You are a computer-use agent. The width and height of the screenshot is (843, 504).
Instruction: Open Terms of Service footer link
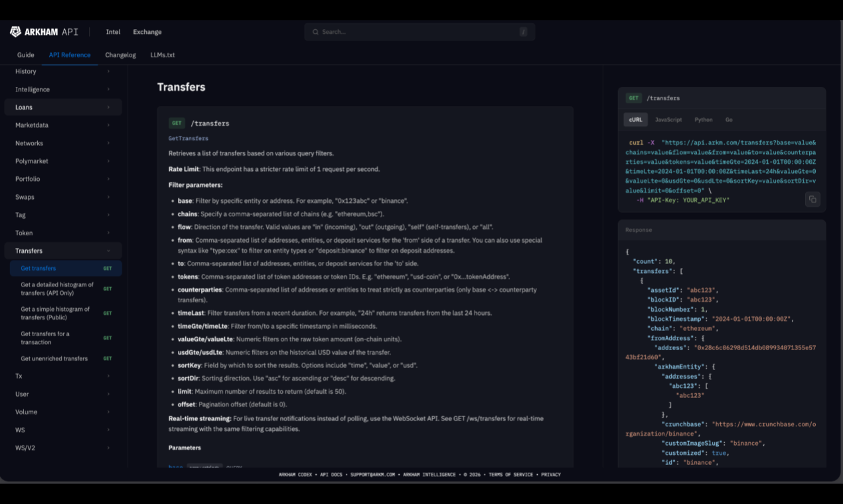point(511,475)
